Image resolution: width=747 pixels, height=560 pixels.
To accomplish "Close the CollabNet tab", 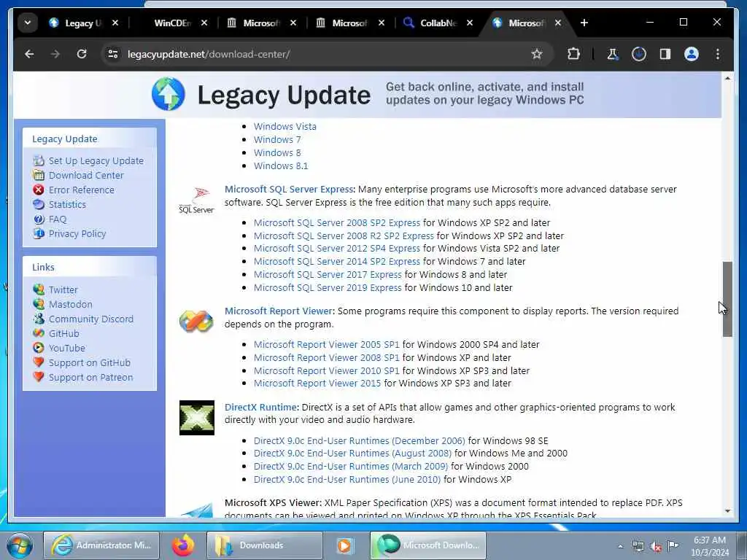I will (470, 23).
